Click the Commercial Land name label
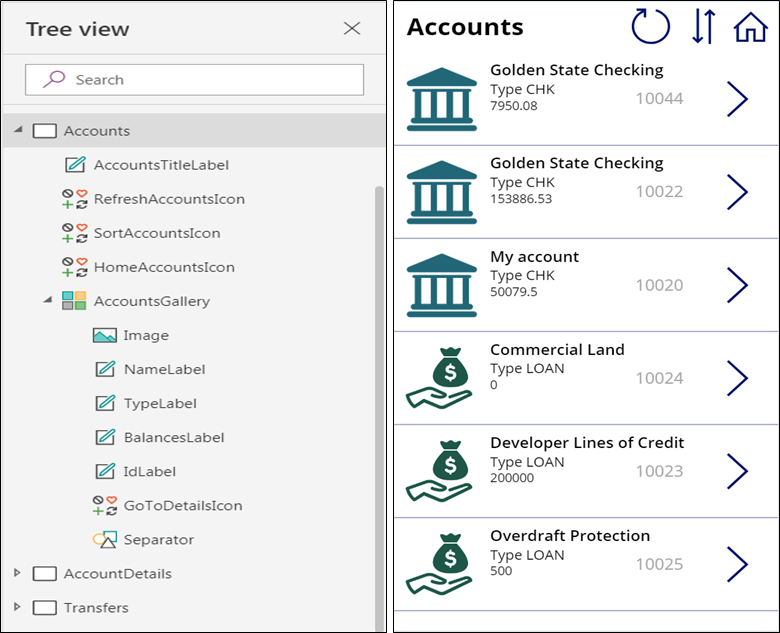Image resolution: width=780 pixels, height=633 pixels. (557, 350)
